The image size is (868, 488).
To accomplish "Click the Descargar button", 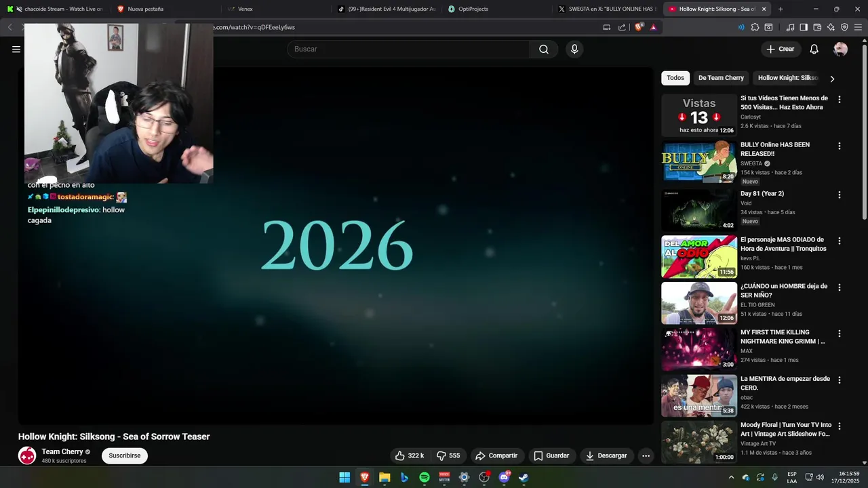I will pos(606,455).
